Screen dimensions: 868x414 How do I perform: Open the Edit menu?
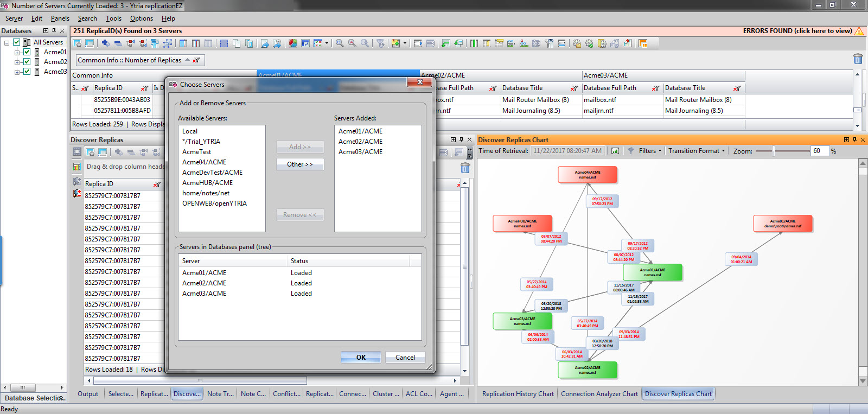37,18
